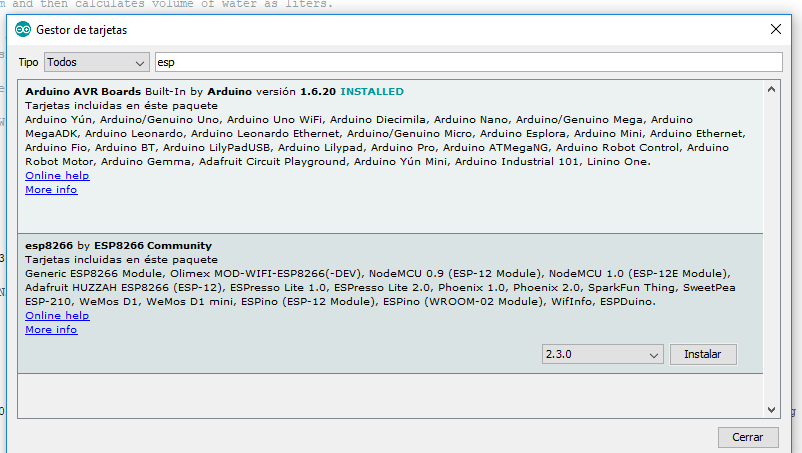Open the Tipo filter dropdown
Image resolution: width=802 pixels, height=453 pixels.
(x=96, y=62)
